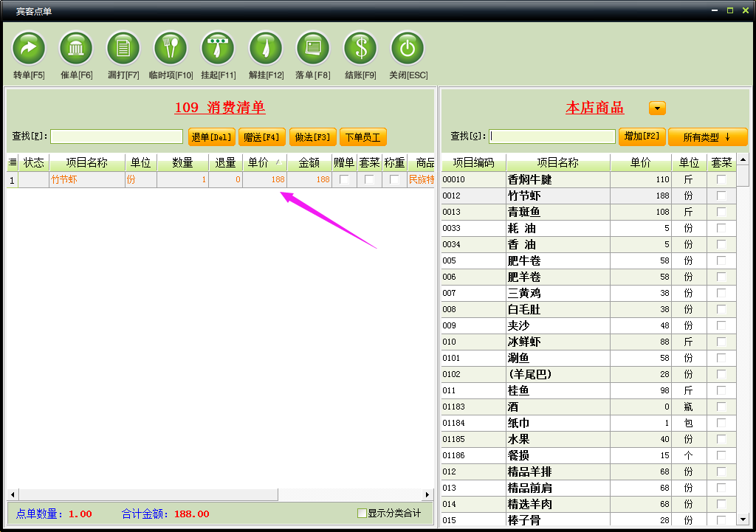Image resolution: width=756 pixels, height=532 pixels.
Task: Click order list horizontal scroll right arrow
Action: click(427, 494)
